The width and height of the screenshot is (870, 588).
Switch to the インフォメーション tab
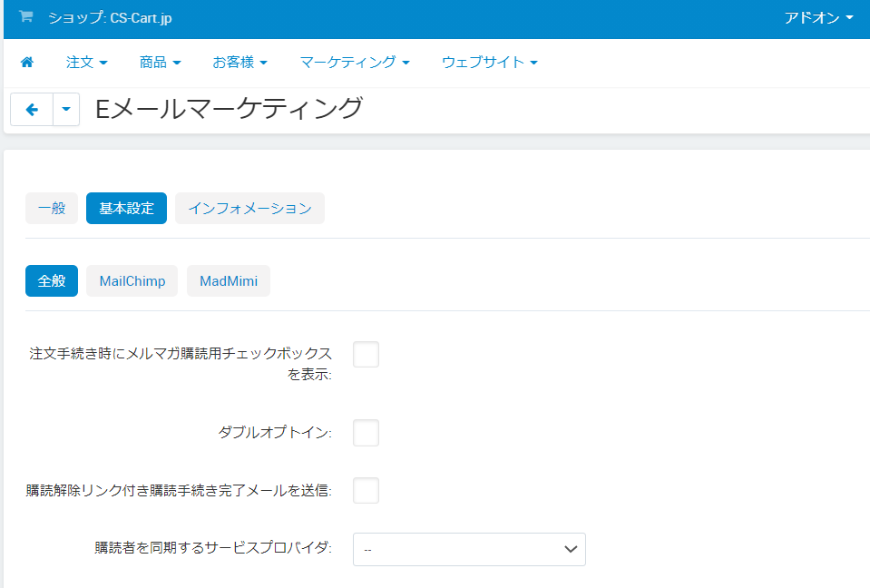point(249,208)
